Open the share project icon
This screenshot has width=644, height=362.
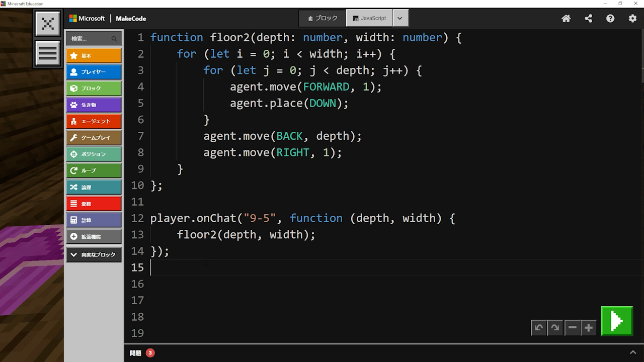(x=588, y=19)
